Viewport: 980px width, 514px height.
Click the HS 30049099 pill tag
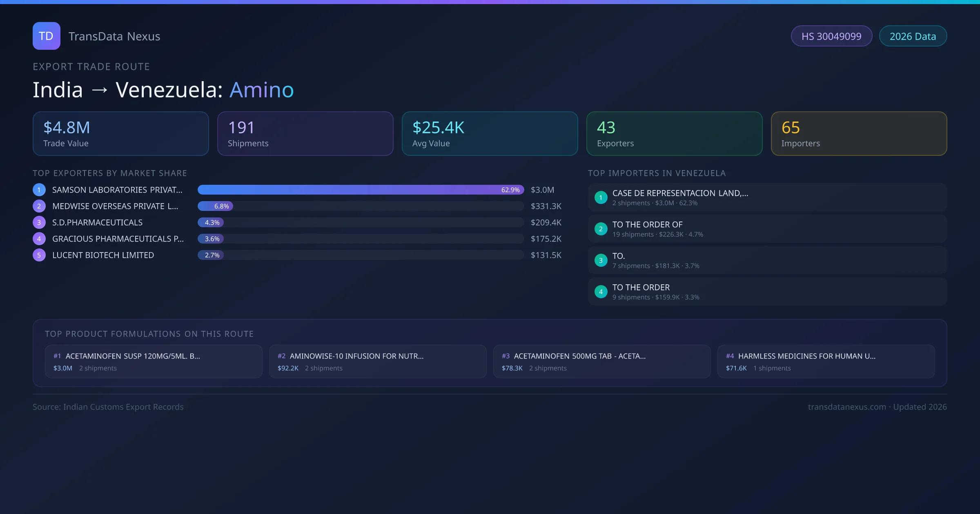click(831, 36)
